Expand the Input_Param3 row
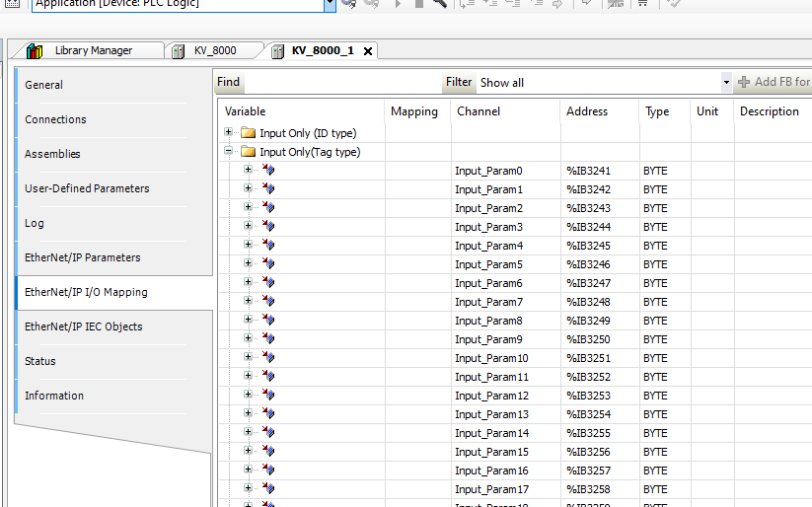This screenshot has width=812, height=507. (248, 225)
